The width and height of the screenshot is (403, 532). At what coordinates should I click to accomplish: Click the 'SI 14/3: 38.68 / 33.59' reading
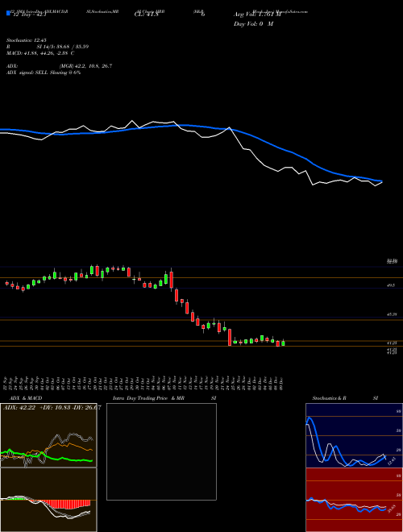pos(62,47)
